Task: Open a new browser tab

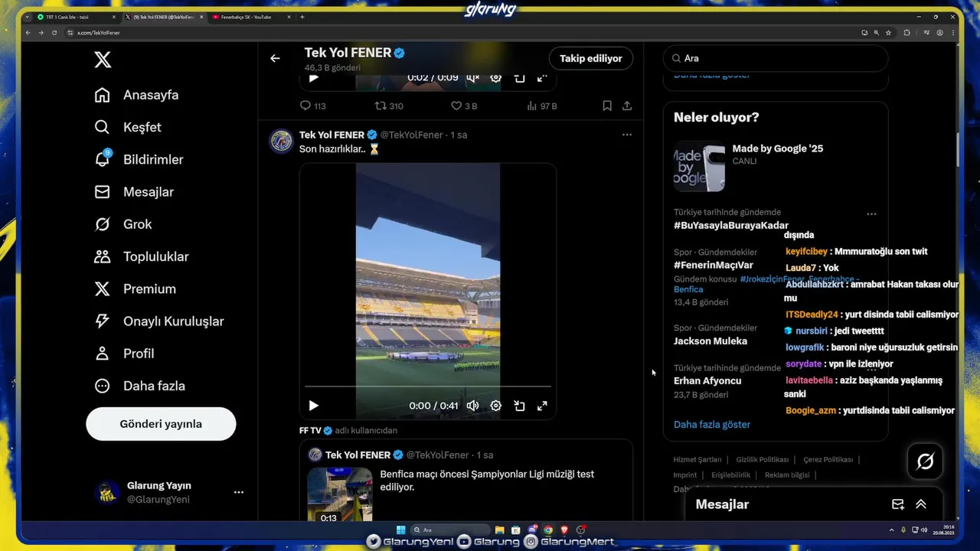Action: (302, 17)
